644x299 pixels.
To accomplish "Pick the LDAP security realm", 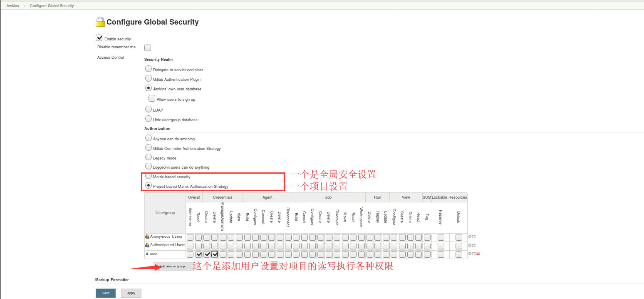I will click(149, 109).
